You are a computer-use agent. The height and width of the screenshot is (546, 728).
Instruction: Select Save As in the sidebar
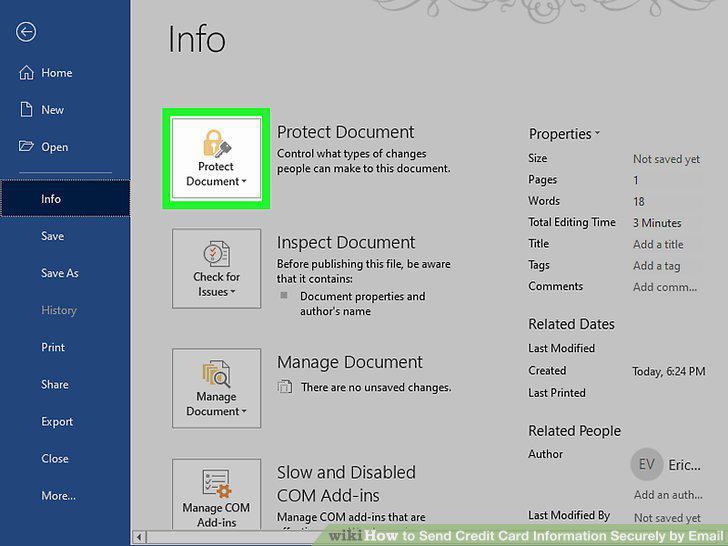click(59, 273)
